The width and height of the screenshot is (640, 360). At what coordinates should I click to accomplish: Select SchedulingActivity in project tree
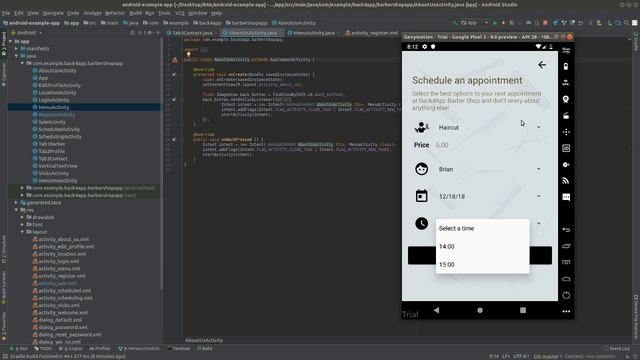click(x=60, y=137)
